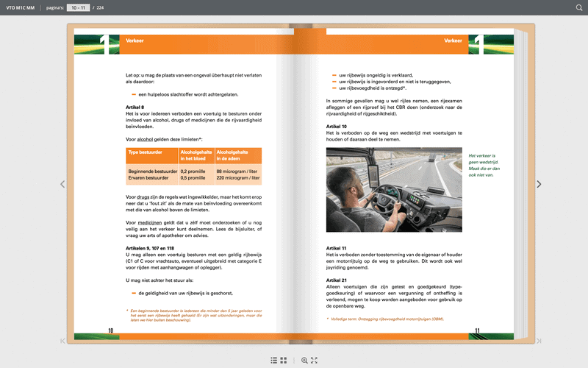This screenshot has width=588, height=368.
Task: Click the truck driver photo on page 11
Action: coord(394,190)
